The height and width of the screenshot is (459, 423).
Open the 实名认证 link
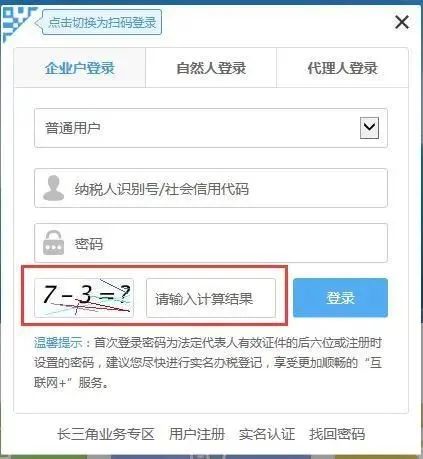click(x=267, y=434)
